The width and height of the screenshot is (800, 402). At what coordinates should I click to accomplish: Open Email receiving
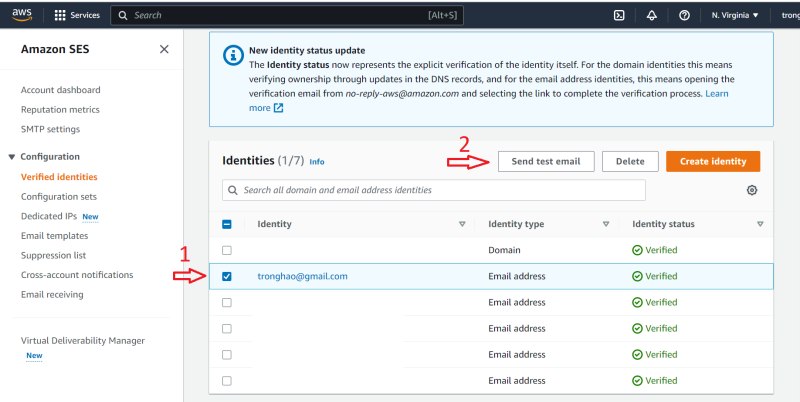point(52,294)
